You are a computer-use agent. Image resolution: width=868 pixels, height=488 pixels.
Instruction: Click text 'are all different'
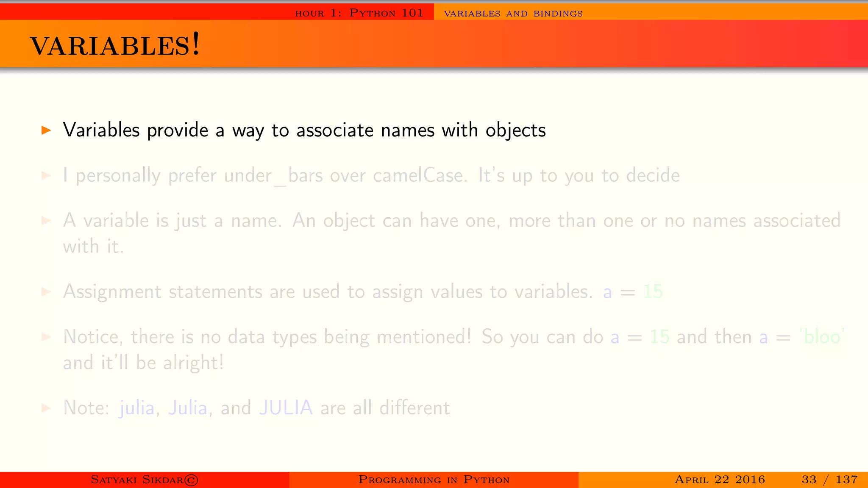pos(385,408)
